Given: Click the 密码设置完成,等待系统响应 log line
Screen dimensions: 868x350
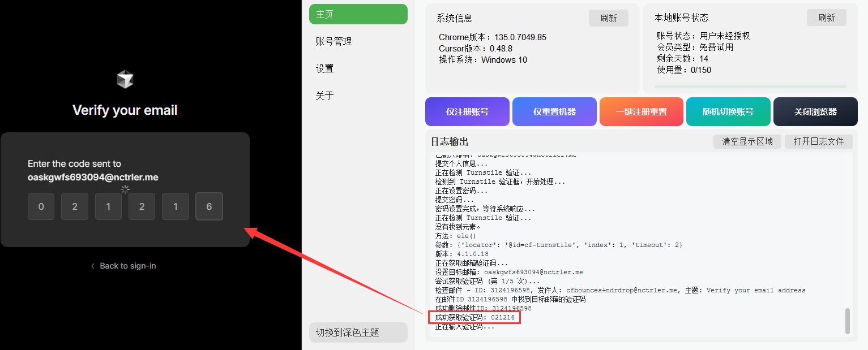Looking at the screenshot, I should pyautogui.click(x=485, y=209).
